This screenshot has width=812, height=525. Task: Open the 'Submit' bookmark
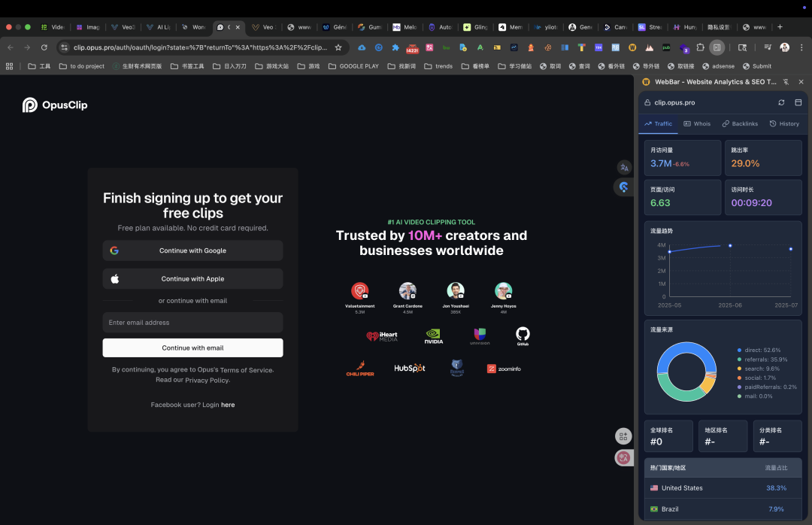757,66
